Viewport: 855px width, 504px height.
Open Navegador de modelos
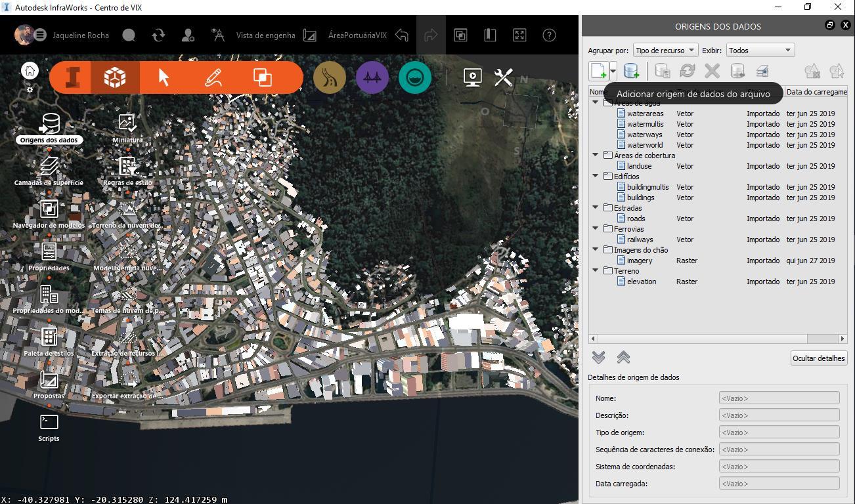tap(49, 208)
